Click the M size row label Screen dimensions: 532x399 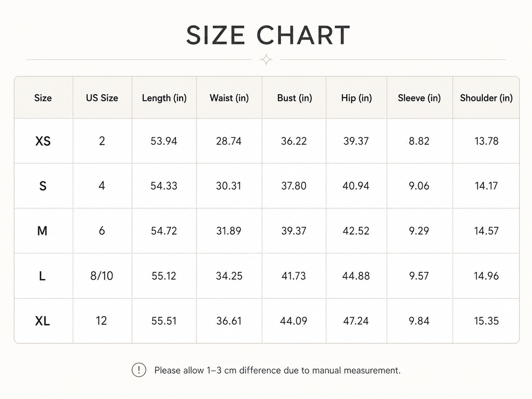coord(42,231)
